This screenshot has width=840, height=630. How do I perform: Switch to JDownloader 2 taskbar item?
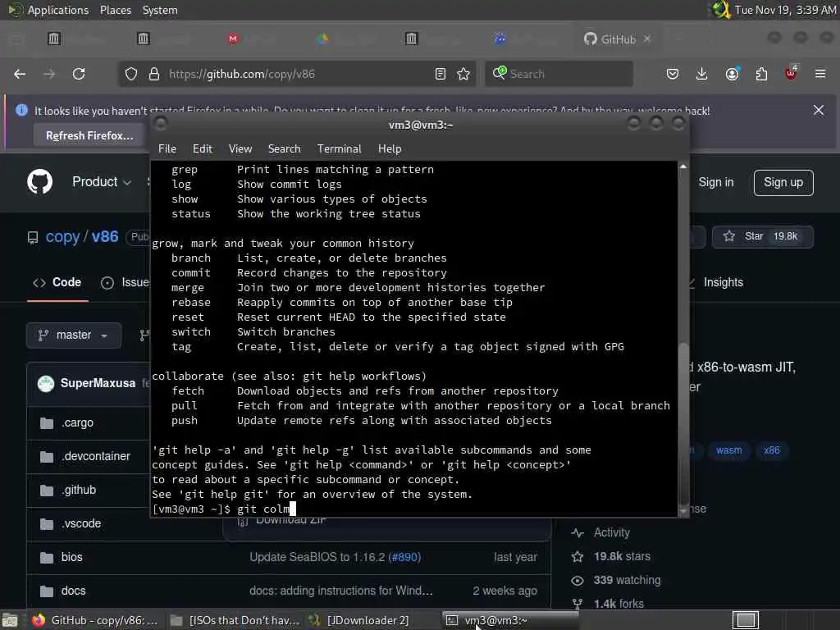[x=359, y=620]
